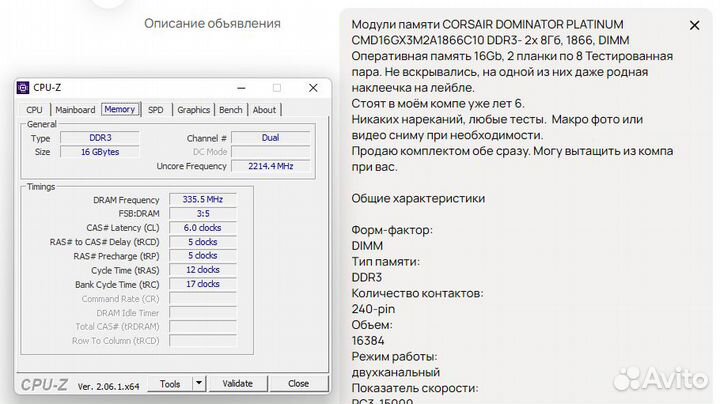The height and width of the screenshot is (404, 720).
Task: Click the Validate button
Action: pyautogui.click(x=237, y=383)
